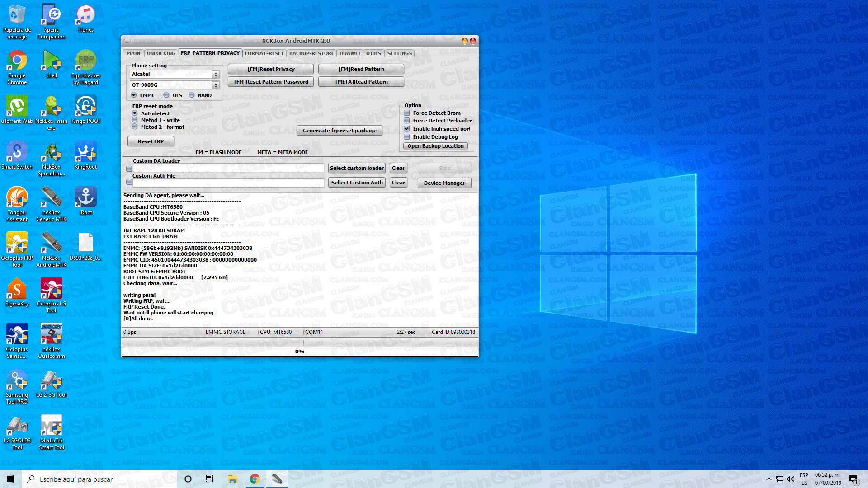This screenshot has width=868, height=488.
Task: Show hidden system tray icons arrow
Action: 769,479
